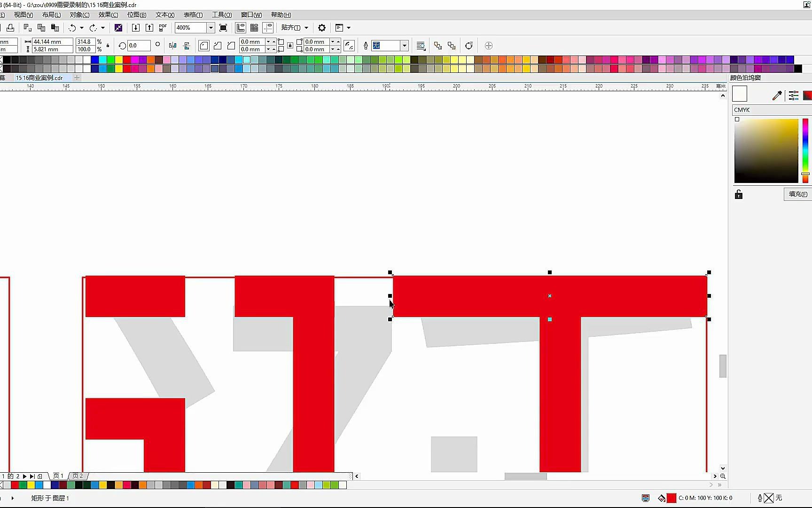
Task: Click the Copy icon in the standard toolbar
Action: tap(41, 28)
